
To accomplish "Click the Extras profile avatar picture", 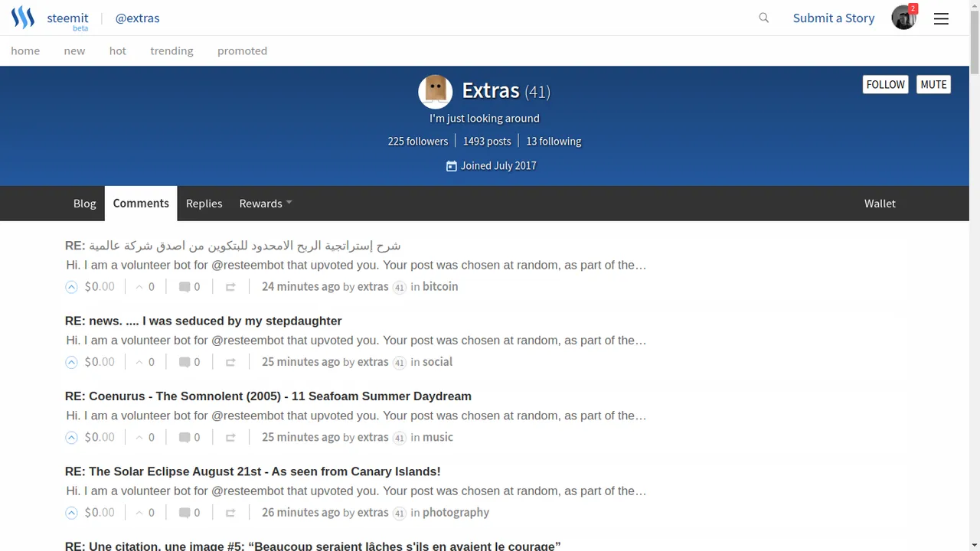I will click(x=435, y=92).
